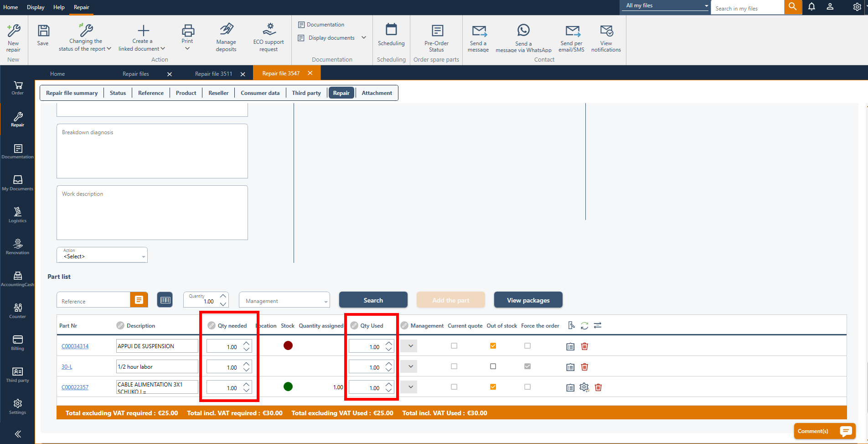Screen dimensions: 868x444
Task: Uncheck Out of stock for C00034314
Action: [x=493, y=346]
